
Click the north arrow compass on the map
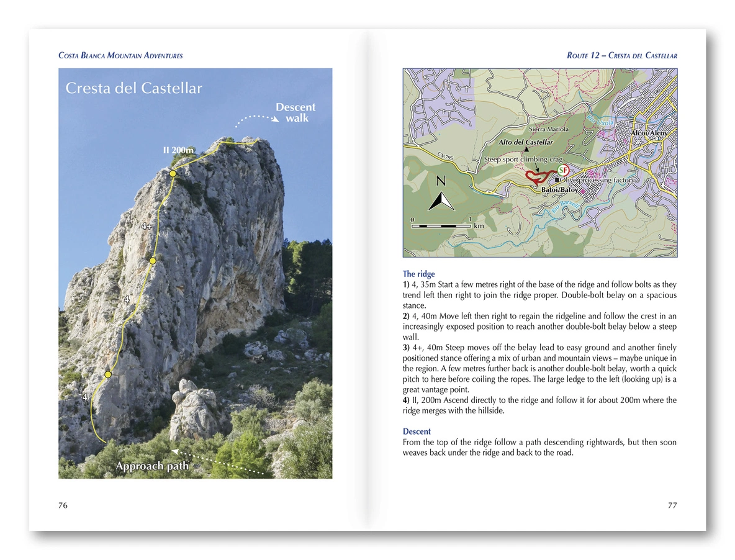click(x=441, y=197)
